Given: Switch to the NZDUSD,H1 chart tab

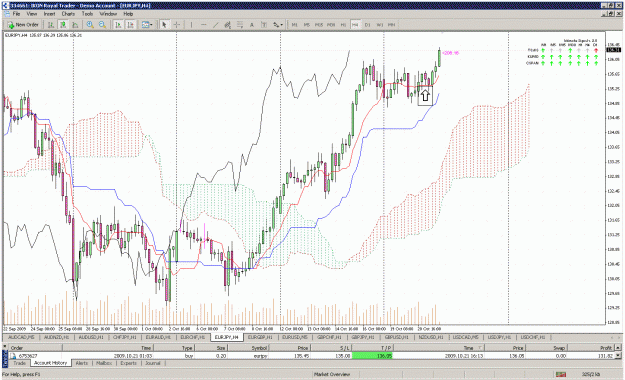Looking at the screenshot, I should (431, 337).
